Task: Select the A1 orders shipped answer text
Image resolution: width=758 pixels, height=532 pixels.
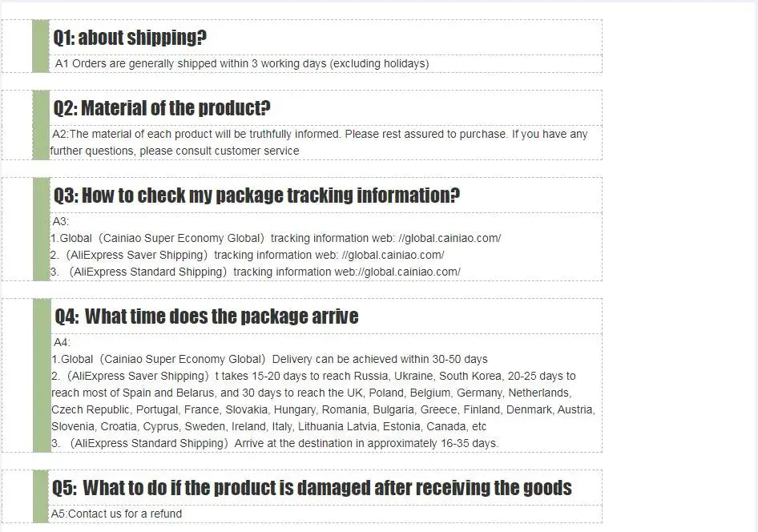Action: coord(242,63)
